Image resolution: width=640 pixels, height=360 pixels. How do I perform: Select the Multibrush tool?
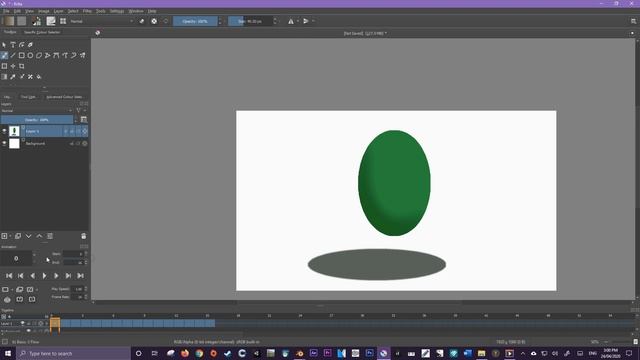[x=82, y=55]
